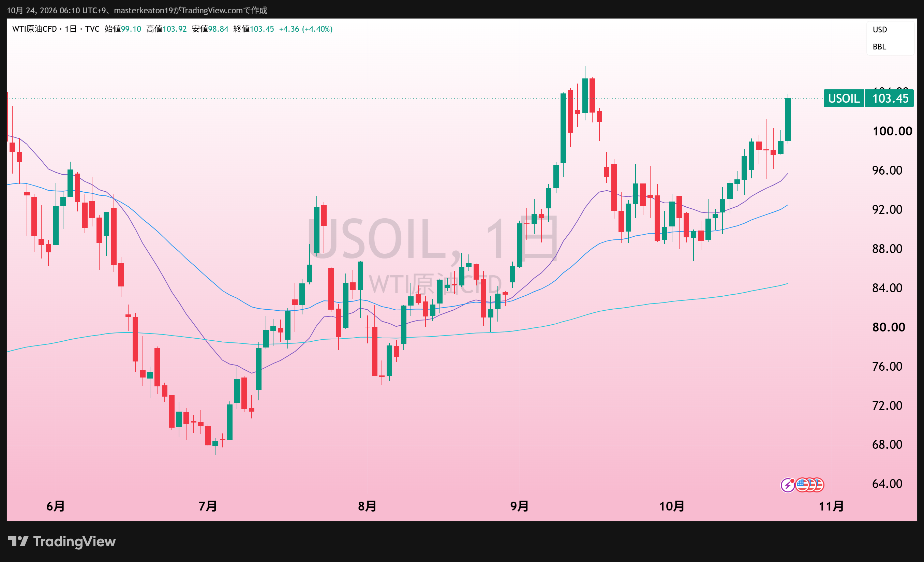Click the 100.00 price axis label

pos(893,131)
